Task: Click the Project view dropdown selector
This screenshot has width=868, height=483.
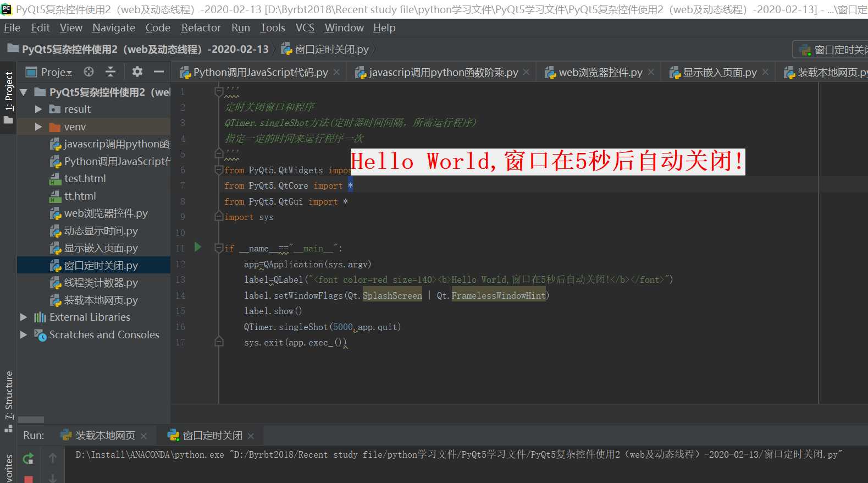Action: point(49,72)
